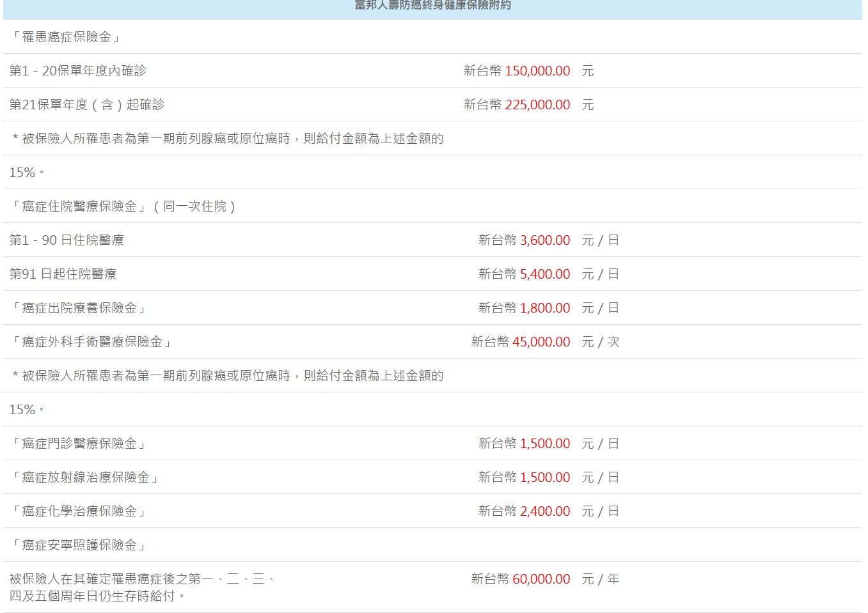868x613 pixels.
Task: Select the label 「癌症出院療養保險金」
Action: point(79,308)
